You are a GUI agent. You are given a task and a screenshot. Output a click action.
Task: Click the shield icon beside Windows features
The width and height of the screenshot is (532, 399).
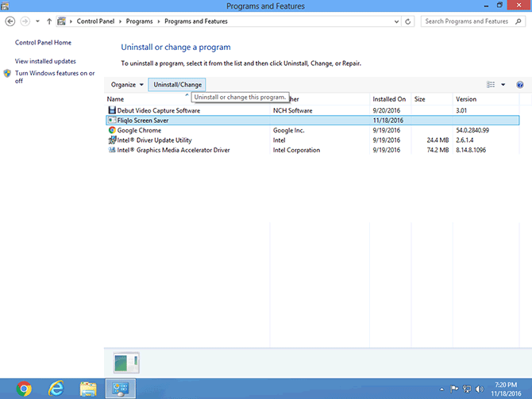7,73
